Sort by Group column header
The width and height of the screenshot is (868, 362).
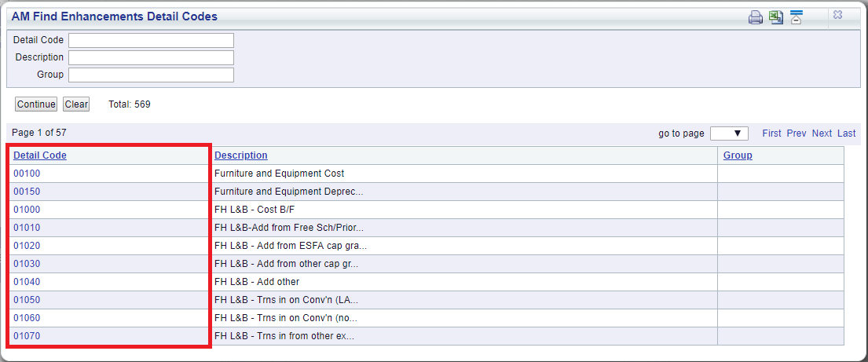738,155
